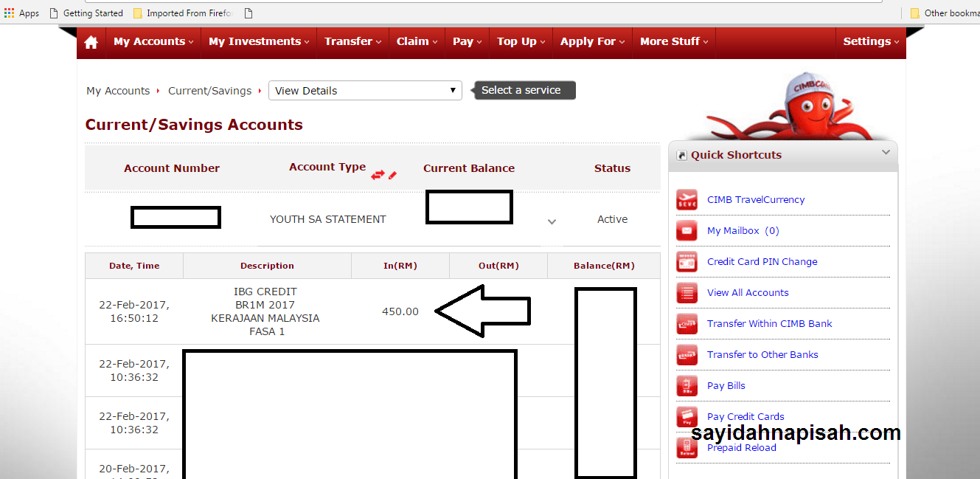Screen dimensions: 980x479
Task: Open Credit Card PIN Change link
Action: [x=762, y=262]
